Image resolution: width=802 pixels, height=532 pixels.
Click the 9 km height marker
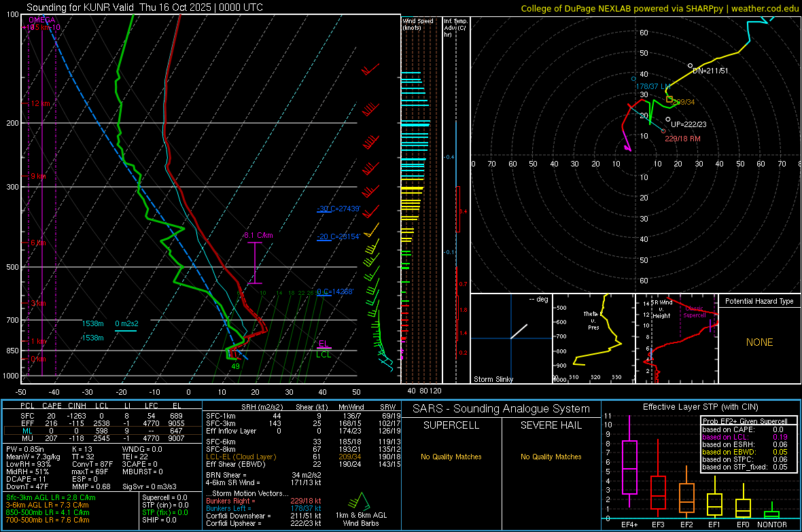(38, 176)
